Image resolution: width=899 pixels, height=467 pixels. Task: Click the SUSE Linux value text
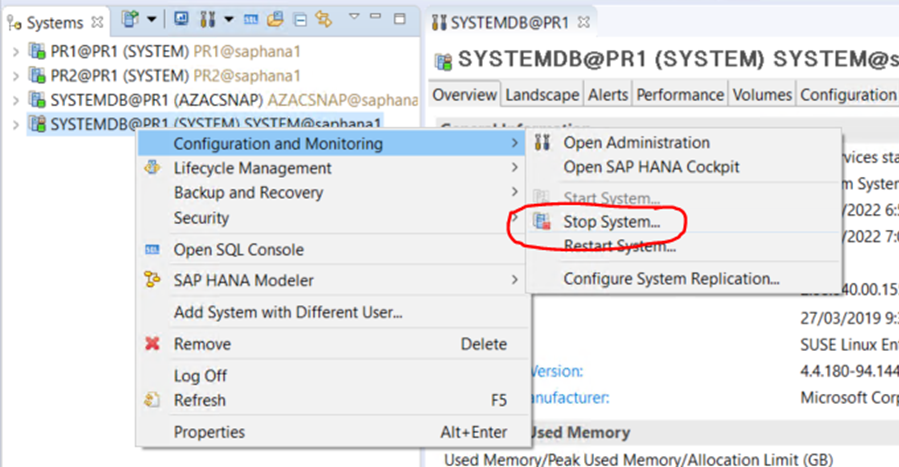point(849,345)
